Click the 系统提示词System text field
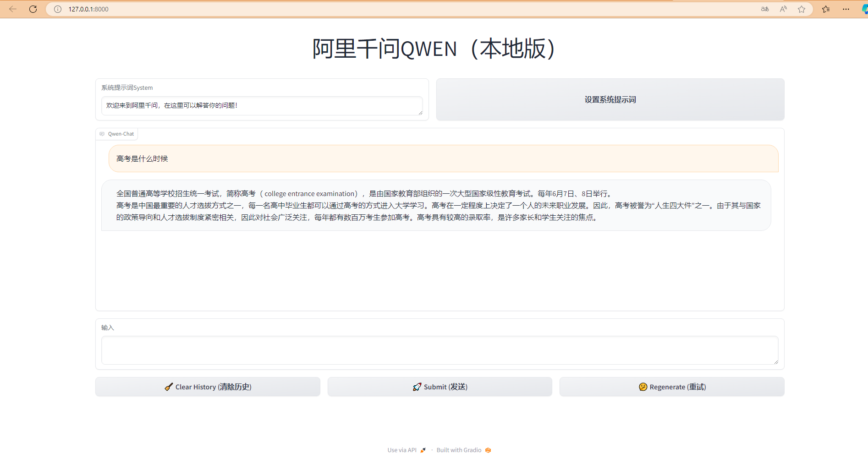Image resolution: width=868 pixels, height=459 pixels. pyautogui.click(x=261, y=106)
